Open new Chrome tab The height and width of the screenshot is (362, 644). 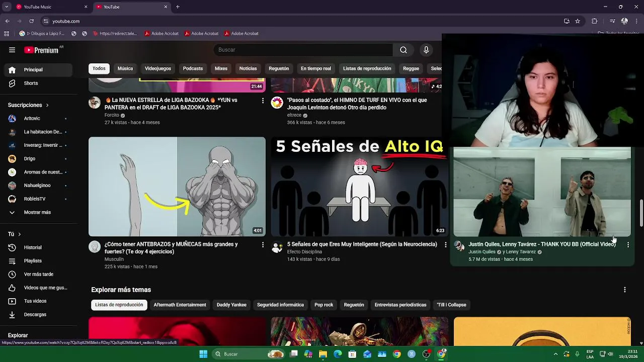178,7
